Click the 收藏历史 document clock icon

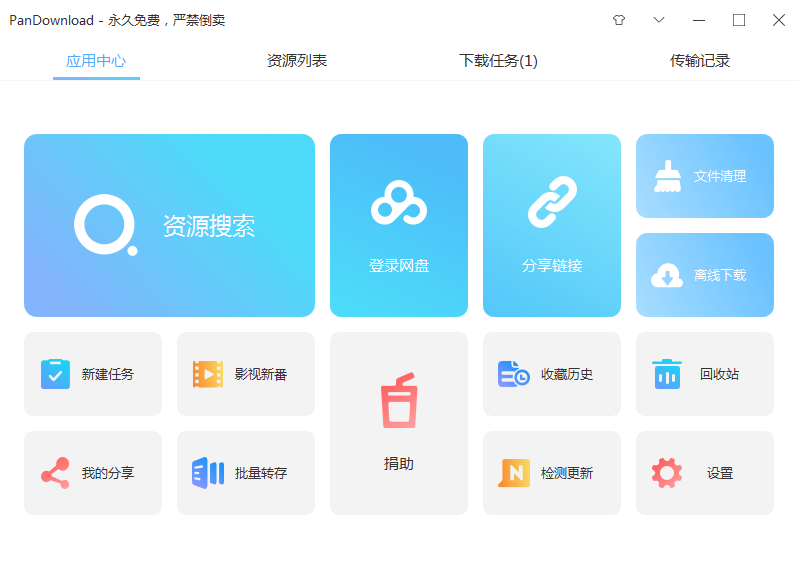(x=514, y=374)
